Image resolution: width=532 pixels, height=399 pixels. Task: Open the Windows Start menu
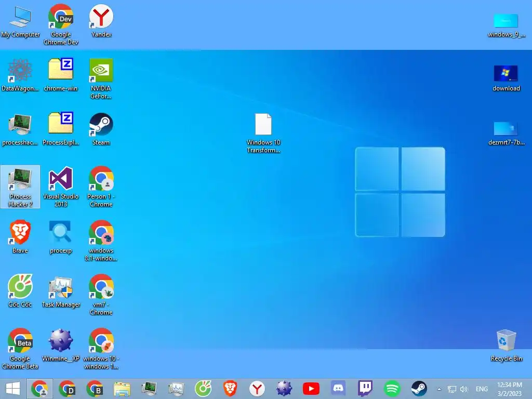point(13,389)
